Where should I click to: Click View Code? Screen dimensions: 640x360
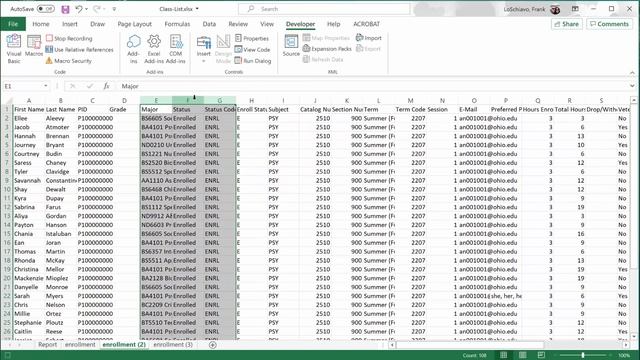252,49
